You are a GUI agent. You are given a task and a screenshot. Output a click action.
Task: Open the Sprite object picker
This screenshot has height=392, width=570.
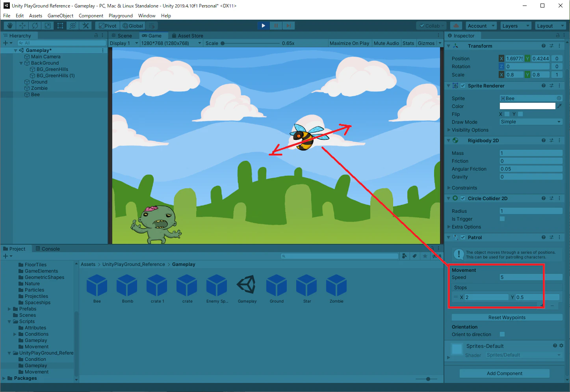point(559,98)
